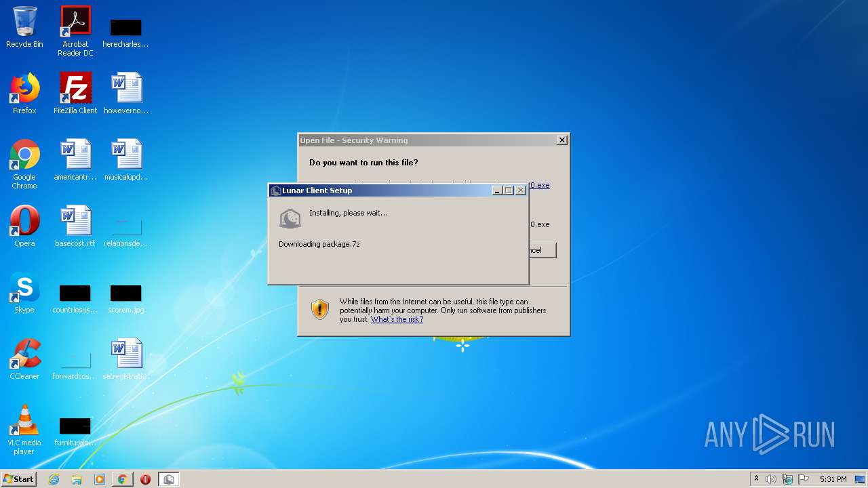Click the security shield warning icon

(320, 310)
